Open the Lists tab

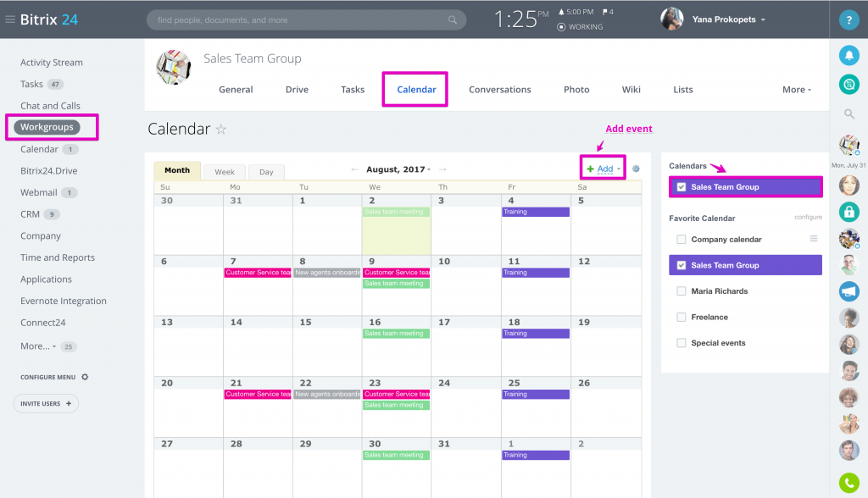683,90
